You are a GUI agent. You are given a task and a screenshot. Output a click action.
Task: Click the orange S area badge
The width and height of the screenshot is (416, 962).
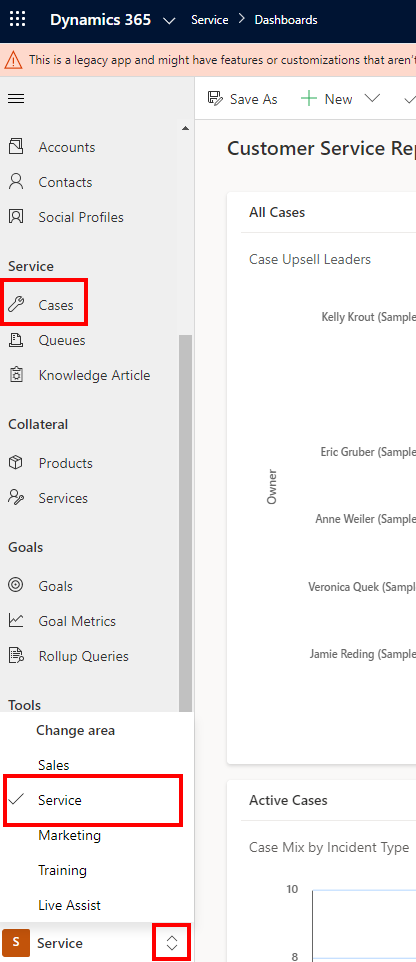[x=16, y=943]
